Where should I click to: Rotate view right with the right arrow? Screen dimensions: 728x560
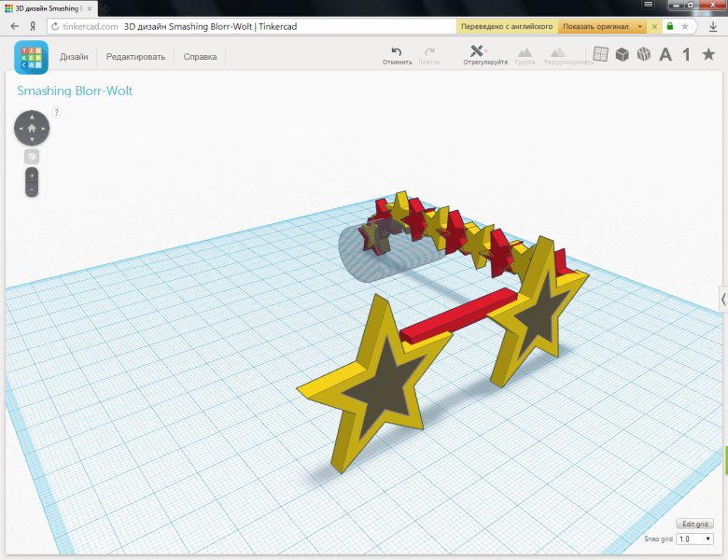pos(43,128)
